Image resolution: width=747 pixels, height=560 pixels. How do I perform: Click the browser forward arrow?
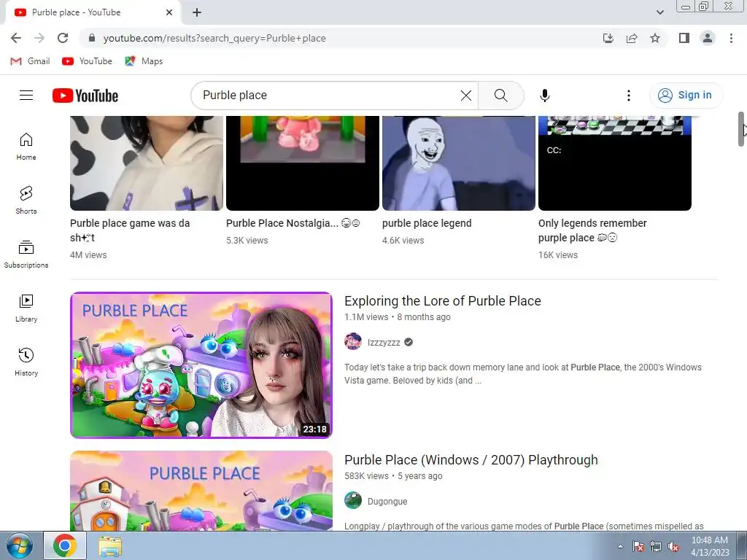[x=39, y=38]
